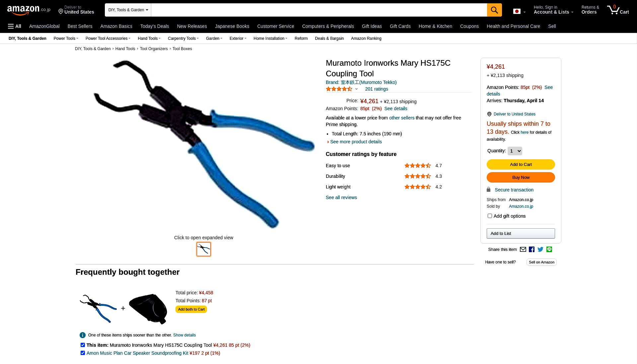637x364 pixels.
Task: Click into the Amazon search field
Action: tap(319, 10)
